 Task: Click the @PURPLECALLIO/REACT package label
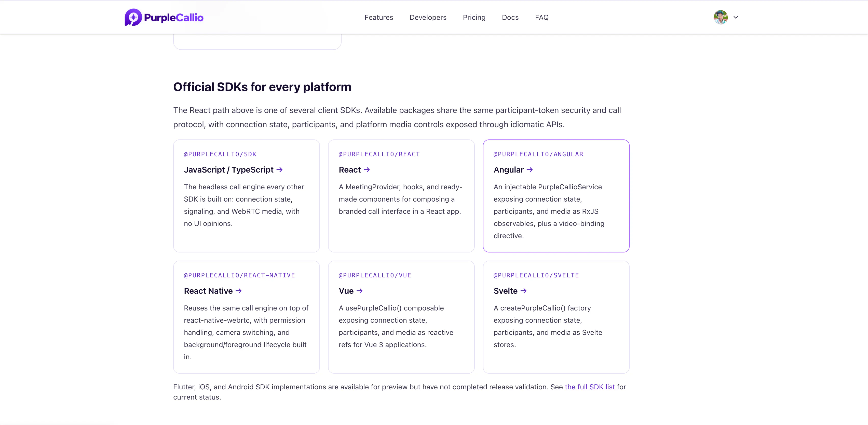[379, 154]
